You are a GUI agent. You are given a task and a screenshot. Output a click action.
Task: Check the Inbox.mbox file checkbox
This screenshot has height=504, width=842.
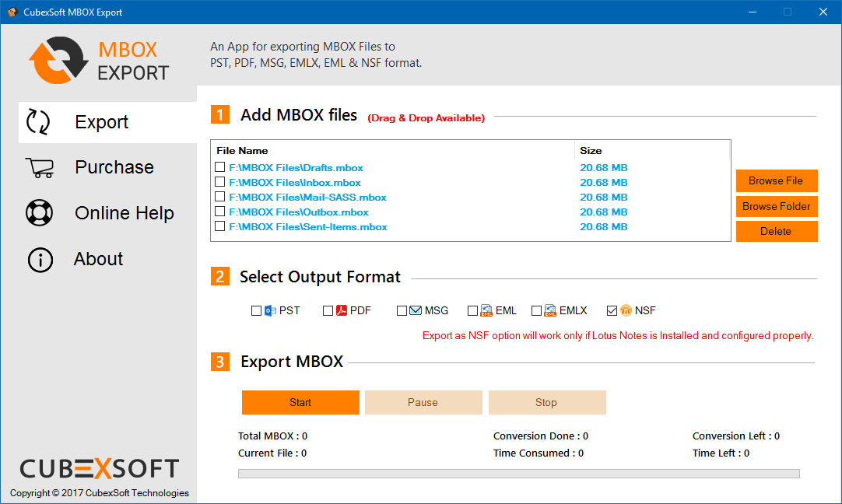(219, 182)
